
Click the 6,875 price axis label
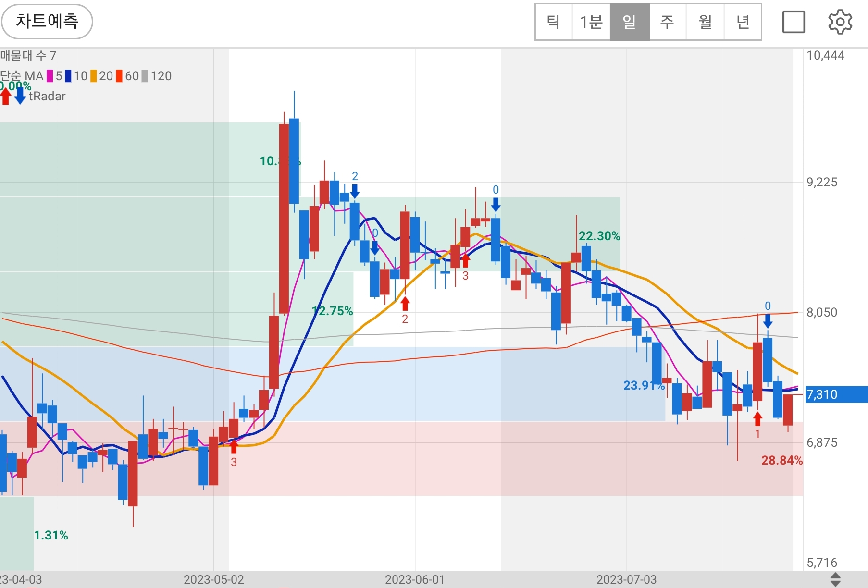tap(822, 443)
